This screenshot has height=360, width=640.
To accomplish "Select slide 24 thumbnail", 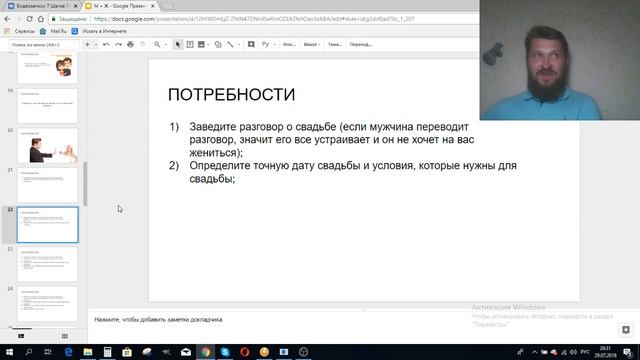I will [47, 304].
